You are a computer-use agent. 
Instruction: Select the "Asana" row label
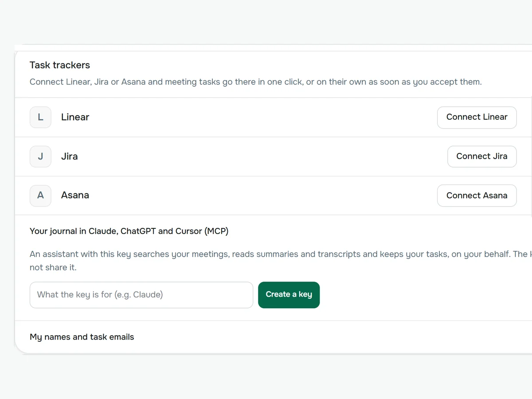click(x=75, y=196)
